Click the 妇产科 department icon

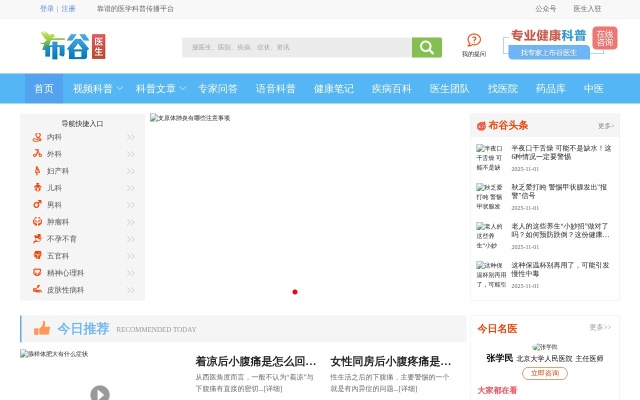click(x=37, y=171)
